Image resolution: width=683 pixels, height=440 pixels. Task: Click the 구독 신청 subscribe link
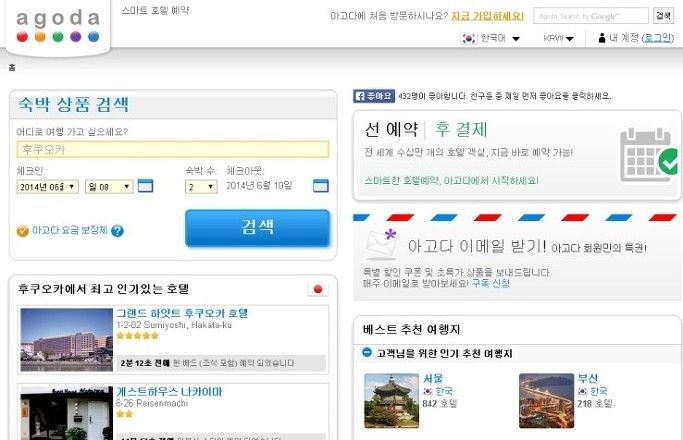[490, 283]
